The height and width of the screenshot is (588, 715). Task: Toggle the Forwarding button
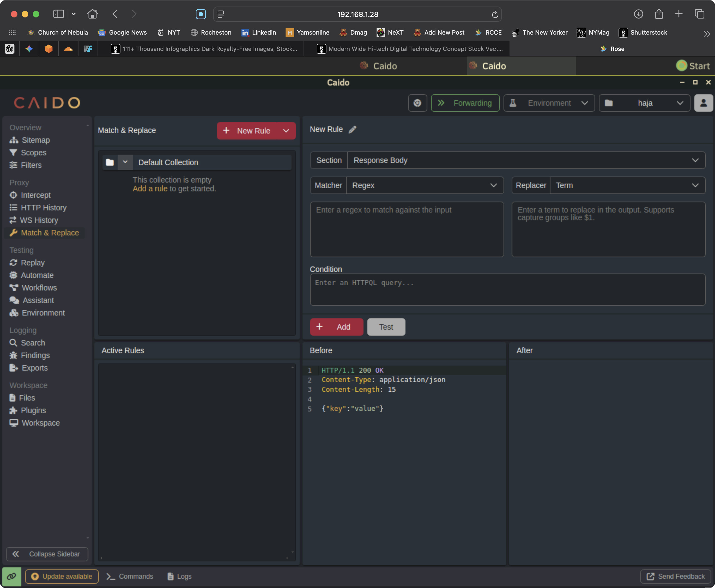(x=465, y=103)
